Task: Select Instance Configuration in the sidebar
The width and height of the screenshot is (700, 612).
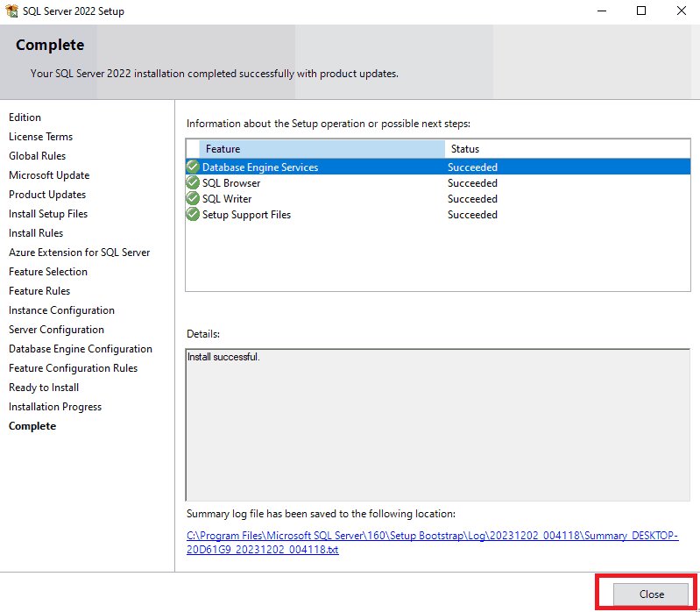Action: coord(61,310)
